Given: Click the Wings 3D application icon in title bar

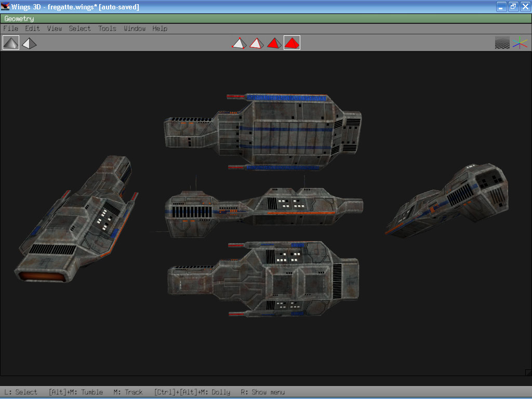Looking at the screenshot, I should 5,7.
